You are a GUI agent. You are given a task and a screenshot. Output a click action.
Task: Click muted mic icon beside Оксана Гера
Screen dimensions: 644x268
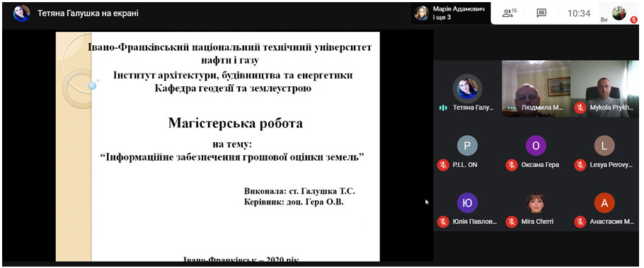[512, 165]
